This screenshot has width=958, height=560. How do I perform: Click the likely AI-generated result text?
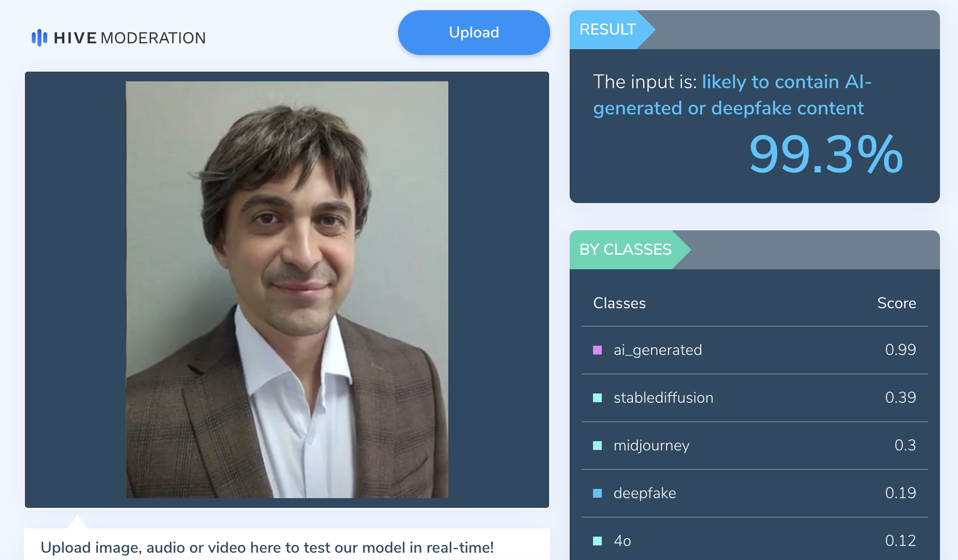pyautogui.click(x=732, y=95)
